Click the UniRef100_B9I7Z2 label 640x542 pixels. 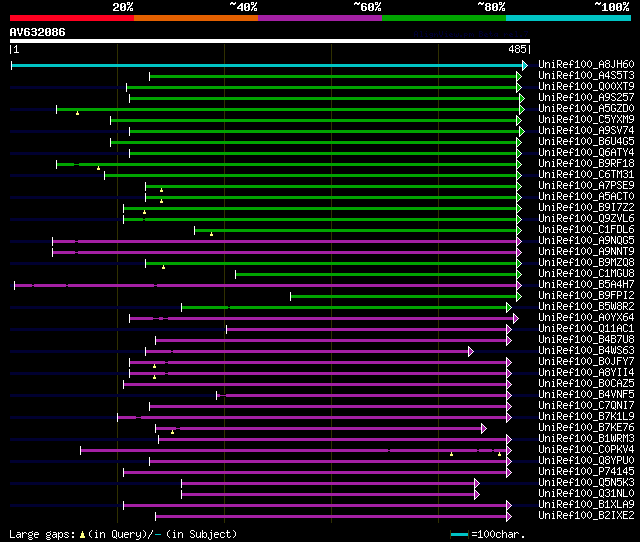pyautogui.click(x=586, y=208)
